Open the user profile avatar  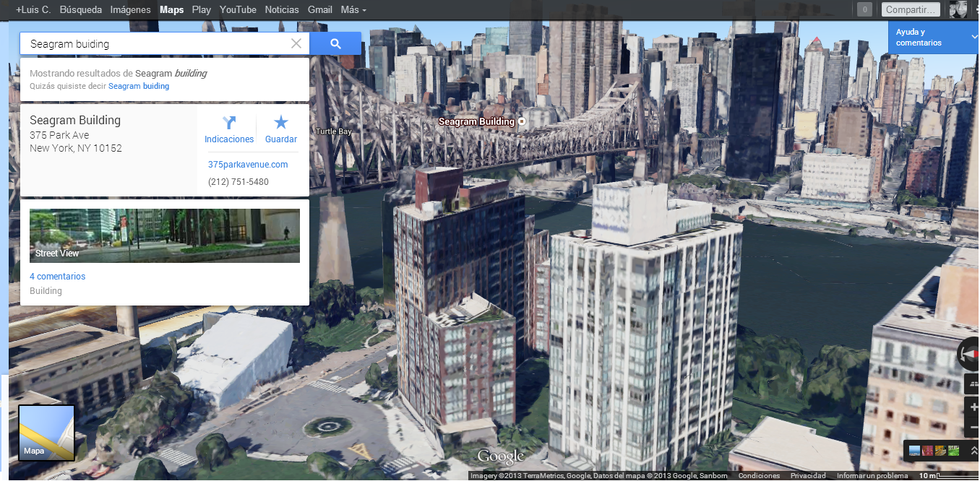[x=958, y=10]
